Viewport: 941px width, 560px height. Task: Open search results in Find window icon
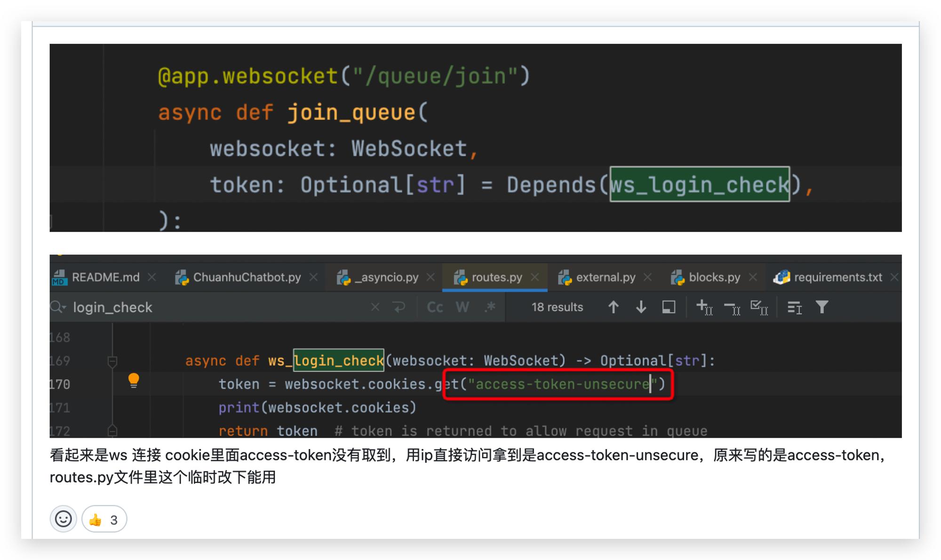[794, 308]
